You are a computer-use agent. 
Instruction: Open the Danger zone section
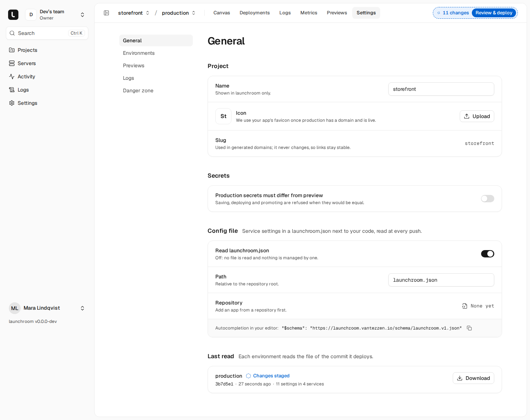156,90
